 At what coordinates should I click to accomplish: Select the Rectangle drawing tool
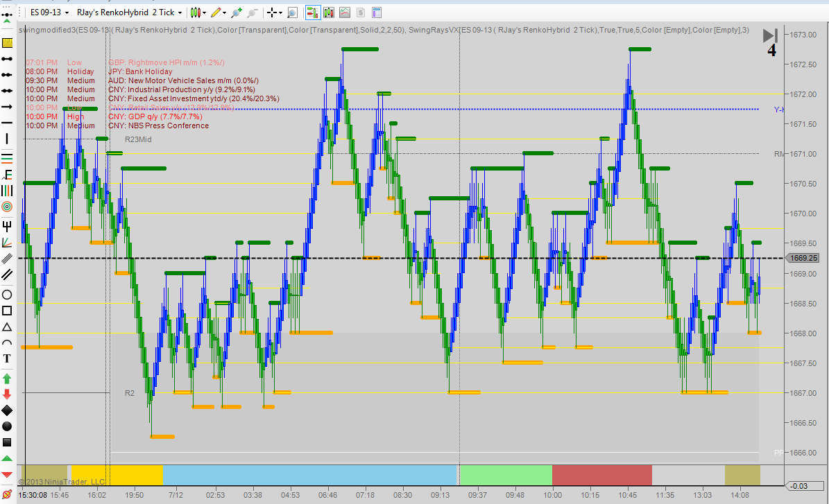coord(7,311)
